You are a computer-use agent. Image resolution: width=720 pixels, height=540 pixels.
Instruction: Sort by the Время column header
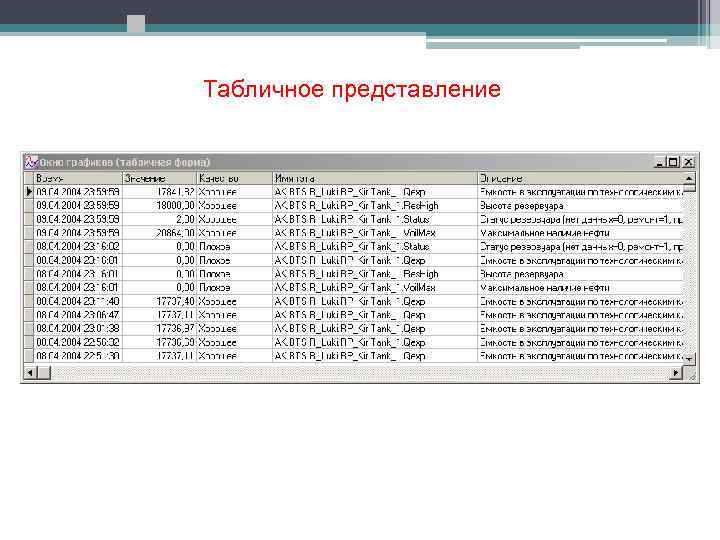(x=79, y=178)
